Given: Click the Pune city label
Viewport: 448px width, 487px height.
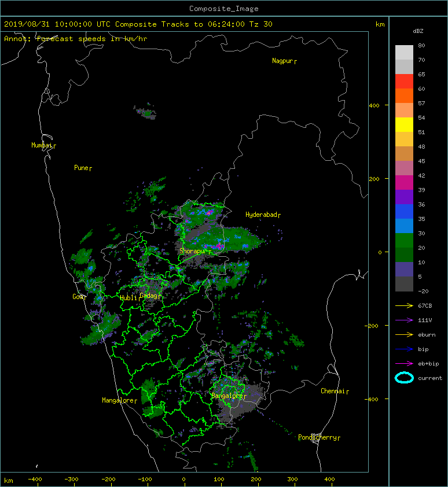Looking at the screenshot, I should [81, 168].
